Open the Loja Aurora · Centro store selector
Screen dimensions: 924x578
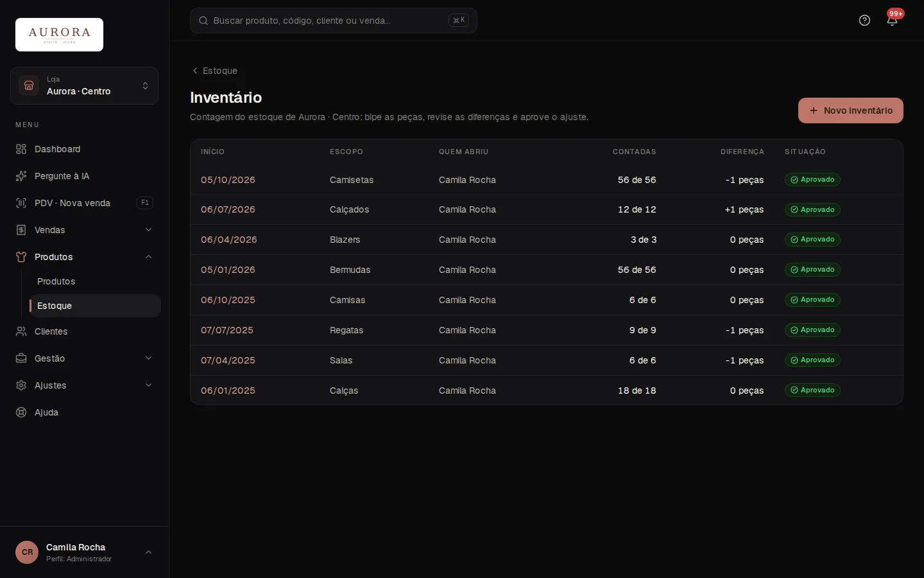pyautogui.click(x=84, y=85)
